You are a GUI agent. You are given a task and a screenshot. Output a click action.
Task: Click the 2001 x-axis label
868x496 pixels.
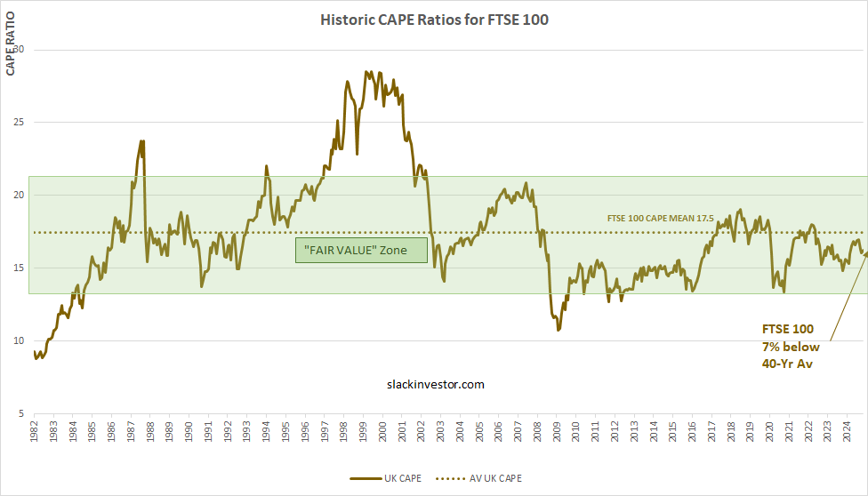coord(402,432)
